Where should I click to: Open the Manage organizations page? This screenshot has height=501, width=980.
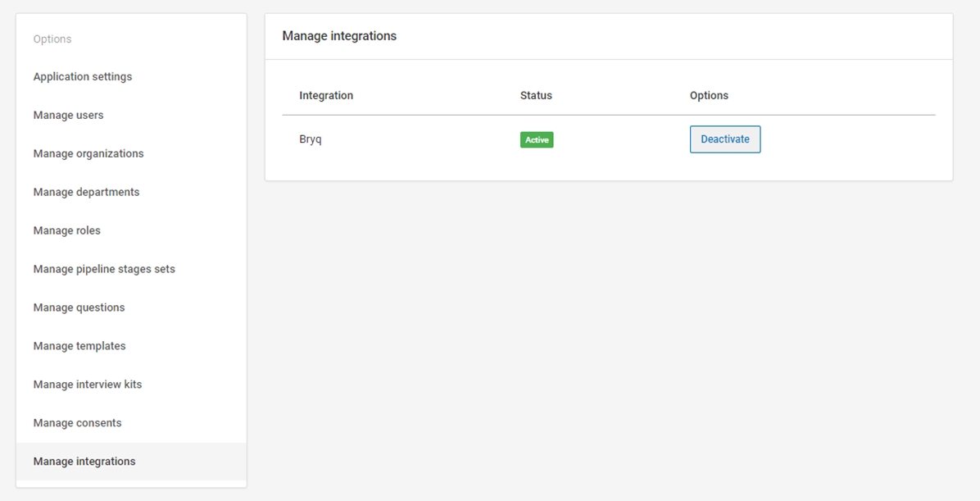[88, 154]
